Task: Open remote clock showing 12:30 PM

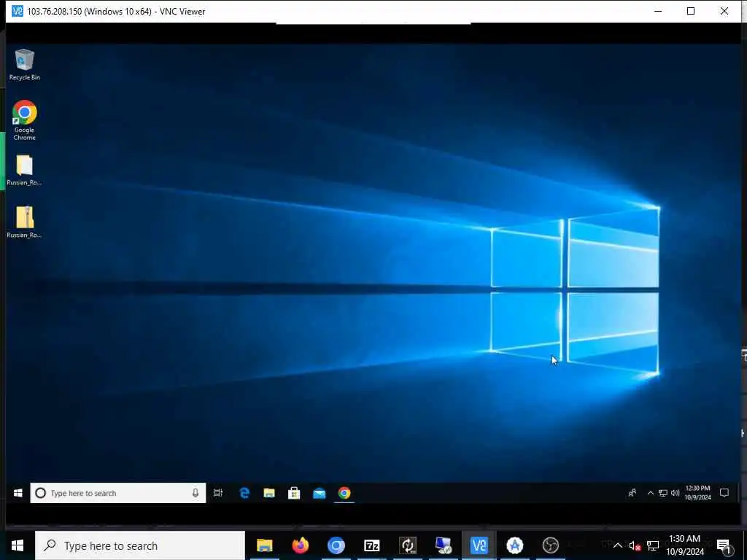Action: [697, 493]
